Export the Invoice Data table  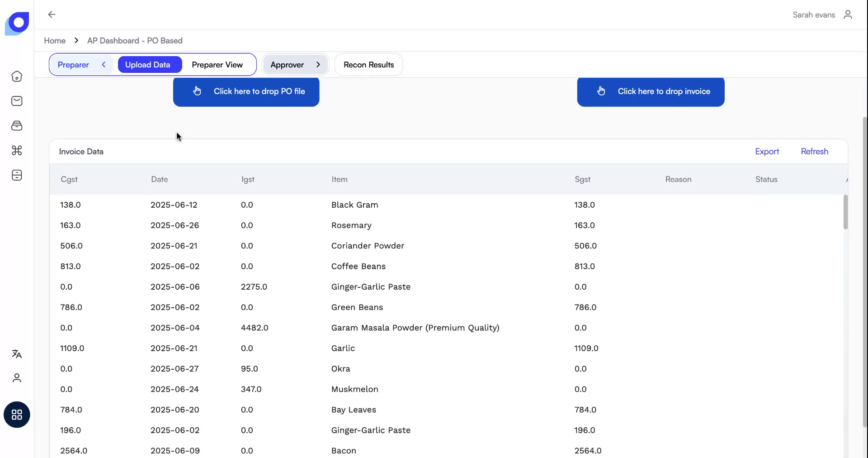coord(767,151)
